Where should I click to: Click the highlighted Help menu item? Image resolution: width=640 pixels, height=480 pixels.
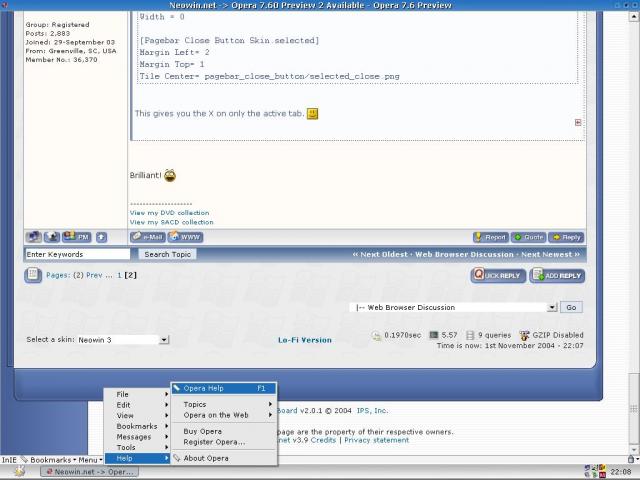pos(137,458)
